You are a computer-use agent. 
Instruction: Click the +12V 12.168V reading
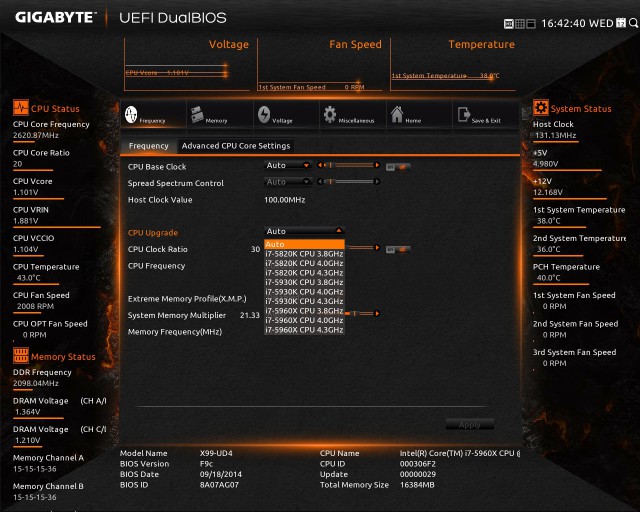pos(548,192)
